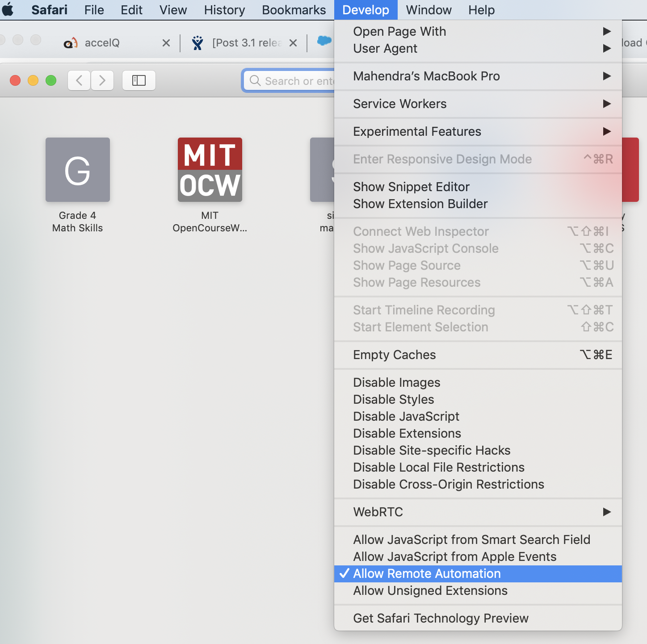The width and height of the screenshot is (647, 644).
Task: Open the MIT OpenCourseWare favorite
Action: tap(210, 170)
